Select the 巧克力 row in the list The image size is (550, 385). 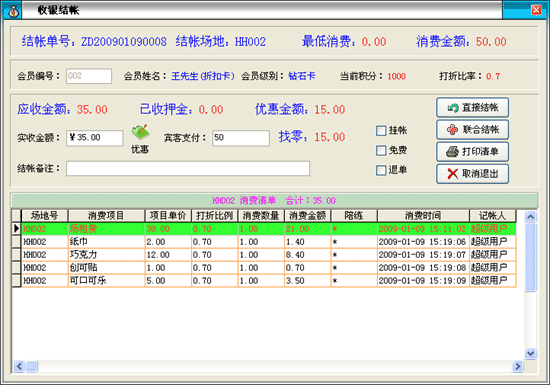point(264,255)
